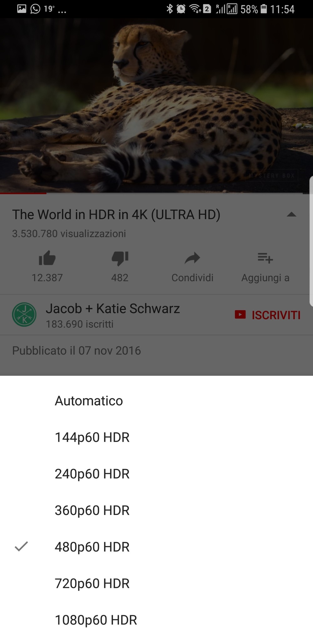Pick 360p60 HDR from quality list

pos(156,511)
